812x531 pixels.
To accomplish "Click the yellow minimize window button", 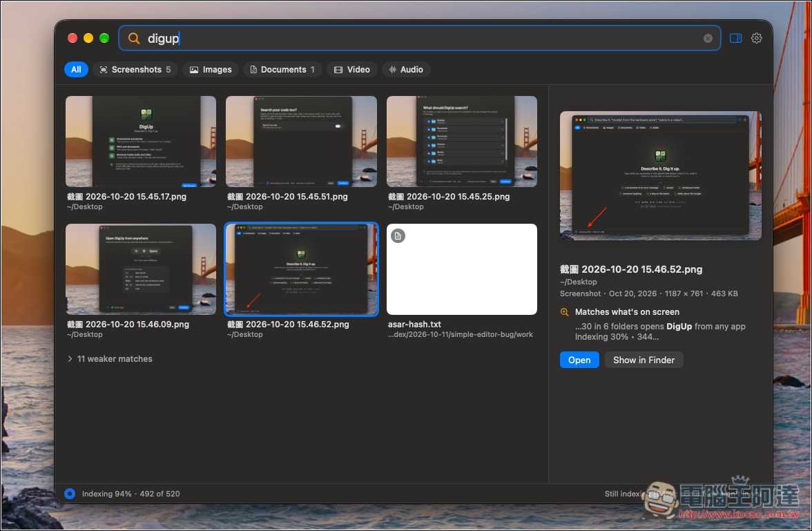I will (x=88, y=39).
